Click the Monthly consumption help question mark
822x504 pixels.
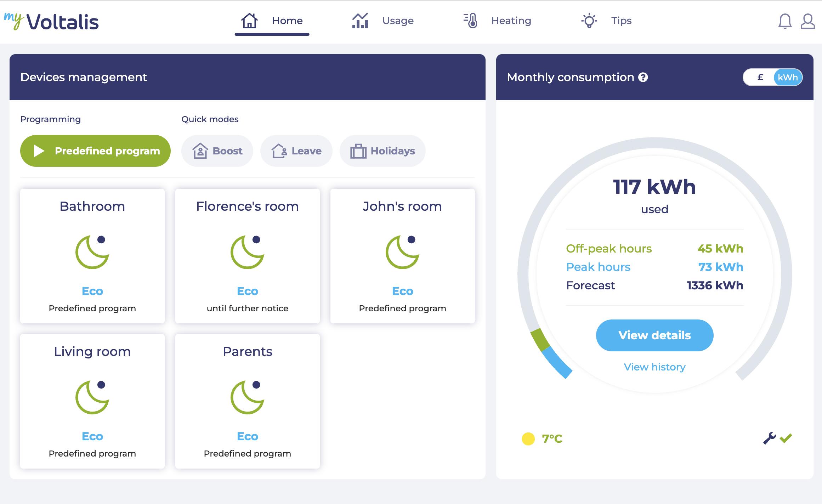[643, 77]
